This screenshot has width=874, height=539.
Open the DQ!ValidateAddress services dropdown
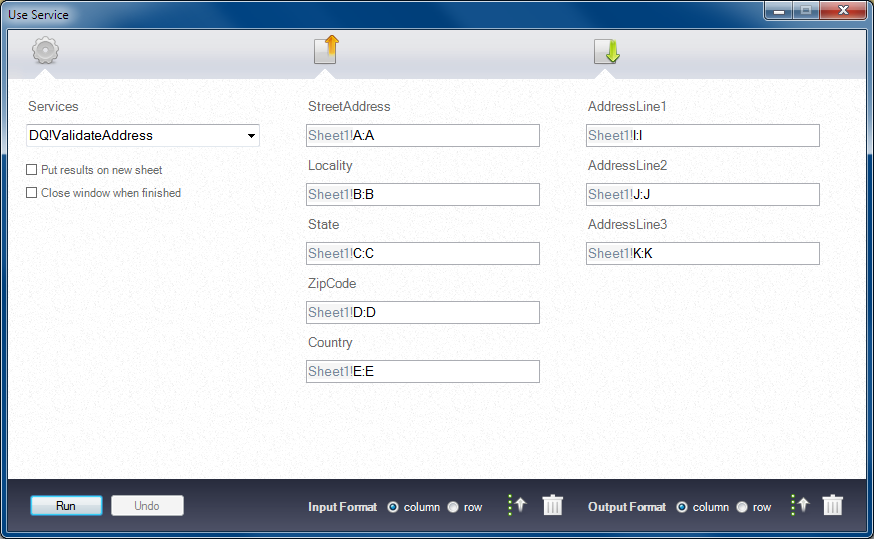143,135
